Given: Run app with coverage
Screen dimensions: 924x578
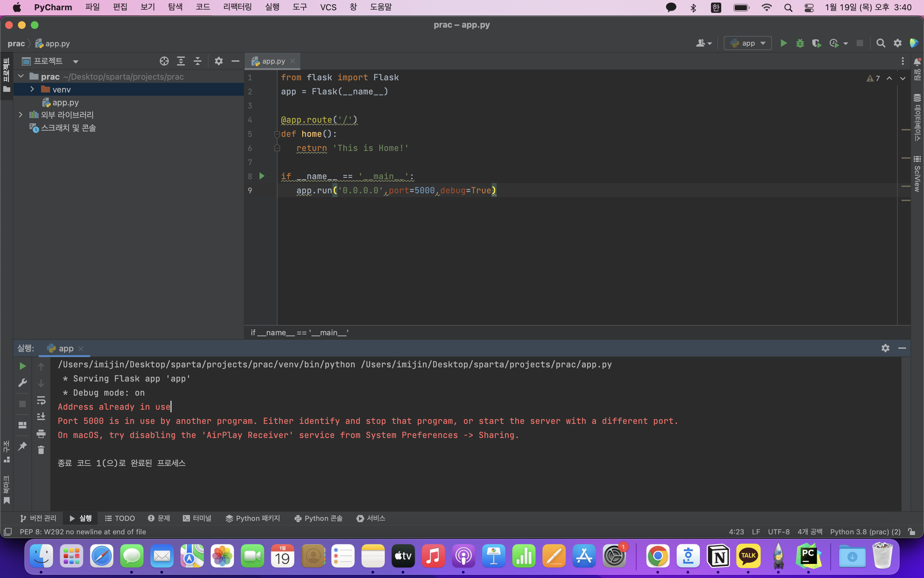Looking at the screenshot, I should 817,43.
